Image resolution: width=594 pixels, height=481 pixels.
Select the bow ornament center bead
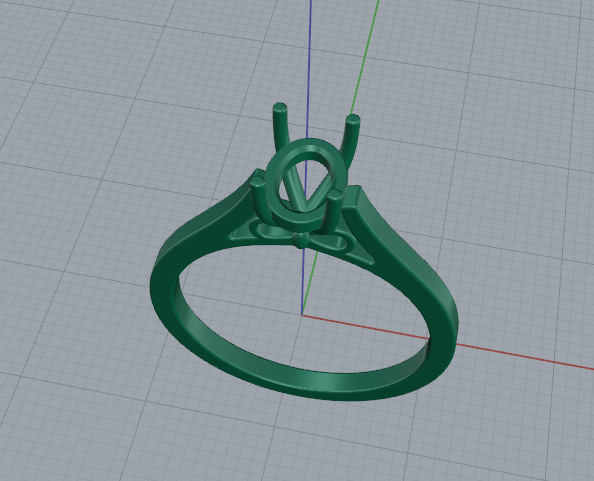pyautogui.click(x=301, y=240)
